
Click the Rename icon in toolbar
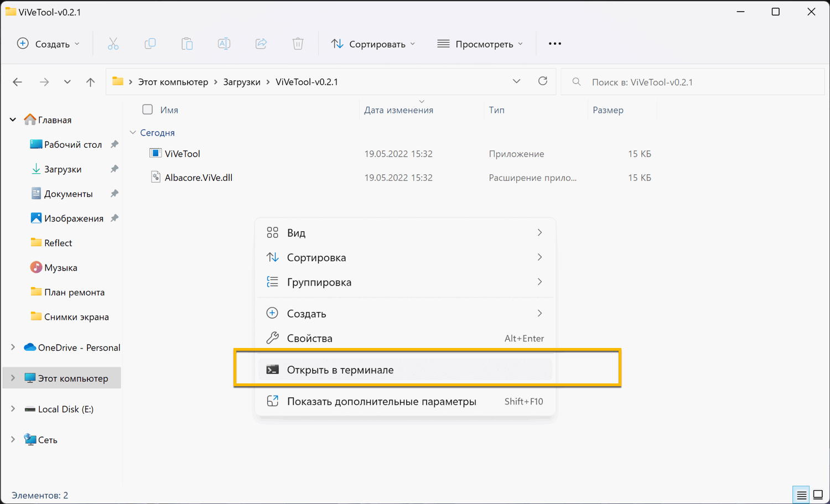(x=224, y=44)
